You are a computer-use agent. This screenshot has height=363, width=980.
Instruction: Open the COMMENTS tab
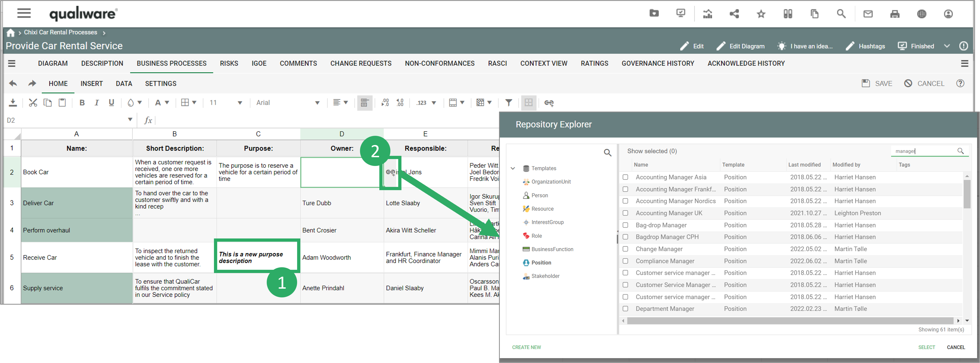coord(298,64)
